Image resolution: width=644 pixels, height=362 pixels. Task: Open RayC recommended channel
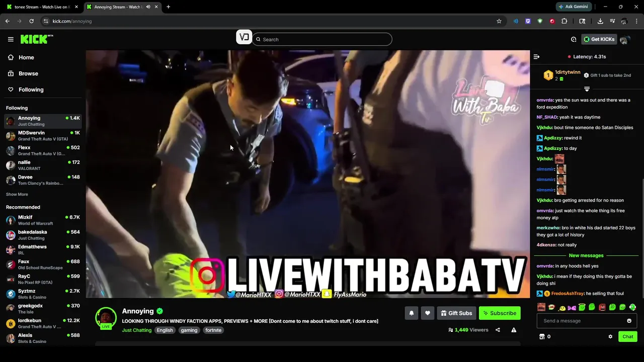[x=43, y=279]
